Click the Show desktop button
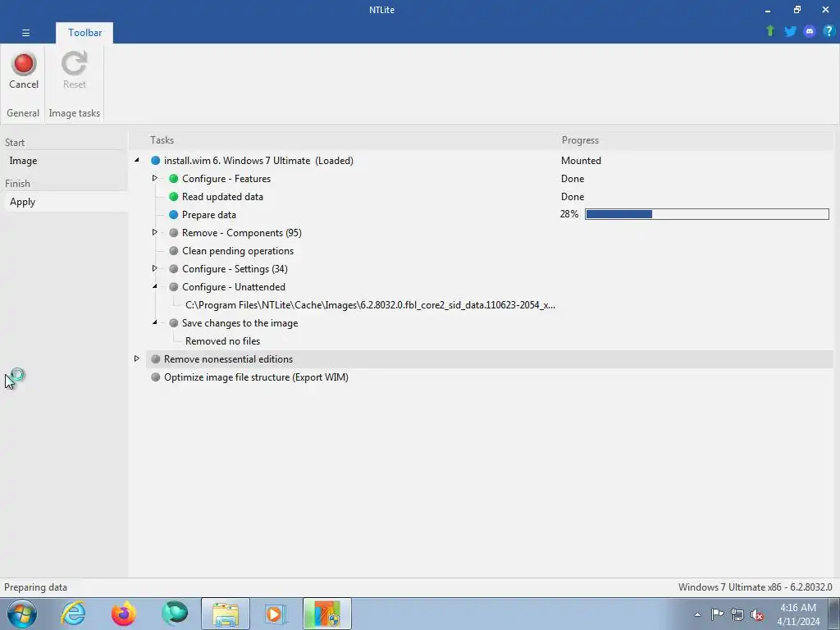The height and width of the screenshot is (630, 840). [x=834, y=614]
